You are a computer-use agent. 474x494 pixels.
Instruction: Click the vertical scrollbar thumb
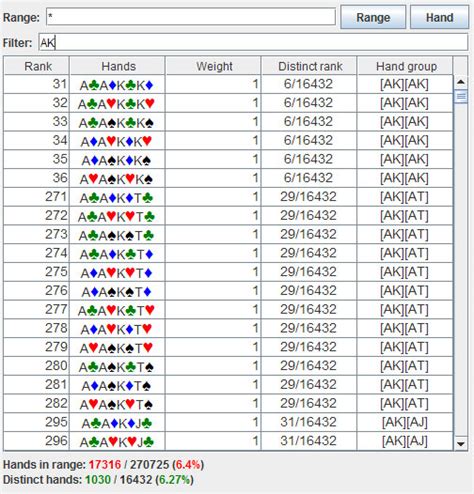(461, 97)
